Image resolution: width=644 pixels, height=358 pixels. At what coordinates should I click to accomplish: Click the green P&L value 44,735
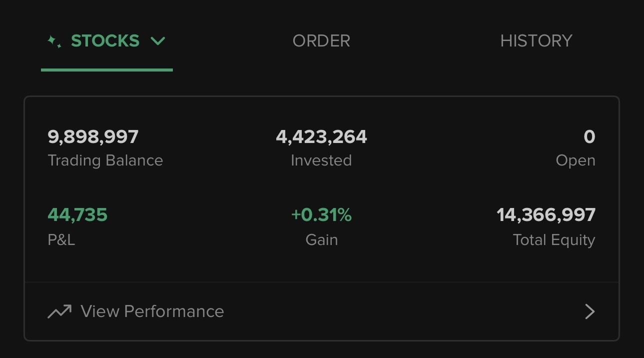(77, 215)
